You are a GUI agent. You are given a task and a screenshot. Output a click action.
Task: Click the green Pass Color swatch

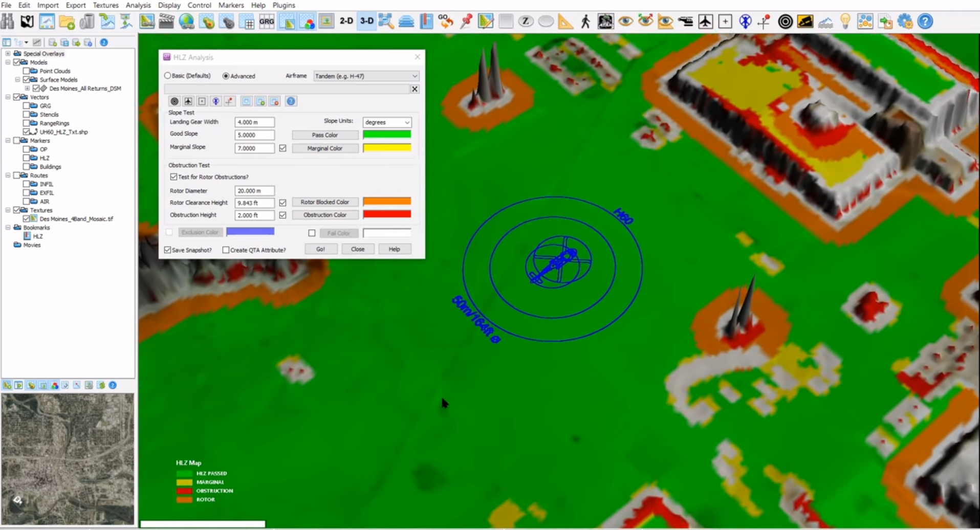click(387, 135)
